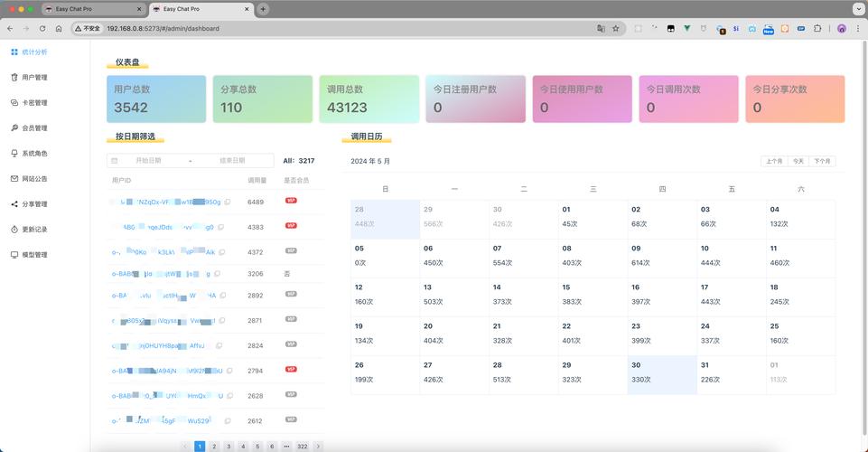This screenshot has width=868, height=452.
Task: Click the green Vue devtools extension icon
Action: (x=687, y=28)
